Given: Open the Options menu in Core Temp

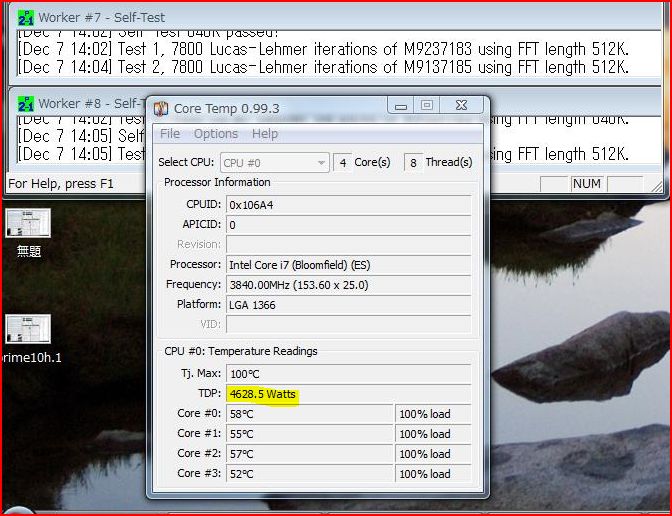Looking at the screenshot, I should pos(216,134).
